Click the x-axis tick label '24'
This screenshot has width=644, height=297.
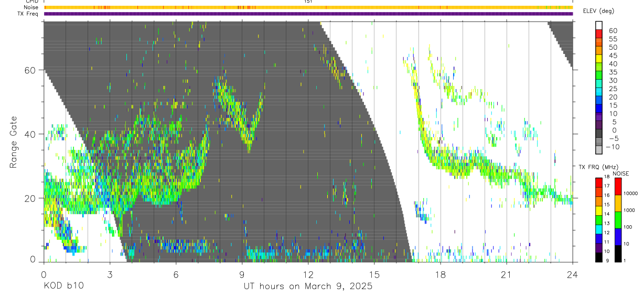[573, 274]
